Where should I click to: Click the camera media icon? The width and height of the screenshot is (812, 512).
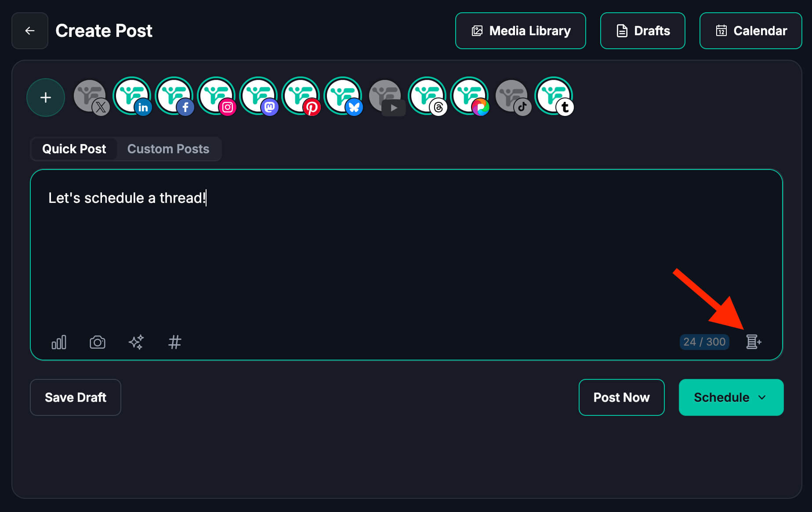click(98, 342)
